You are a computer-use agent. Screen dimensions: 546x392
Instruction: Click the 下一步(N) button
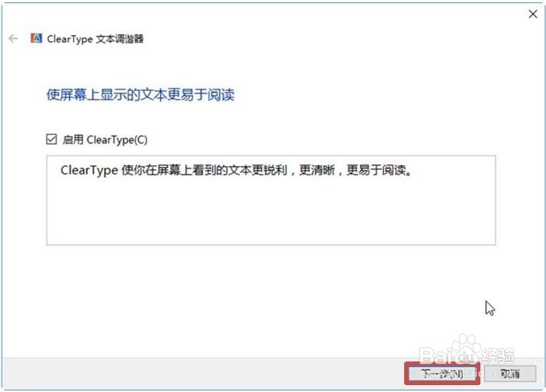pyautogui.click(x=442, y=374)
